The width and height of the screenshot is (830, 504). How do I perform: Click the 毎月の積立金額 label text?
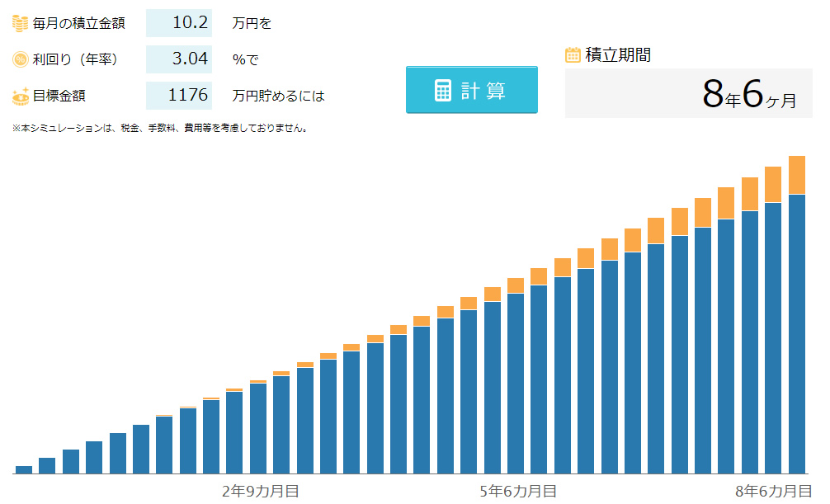point(79,24)
